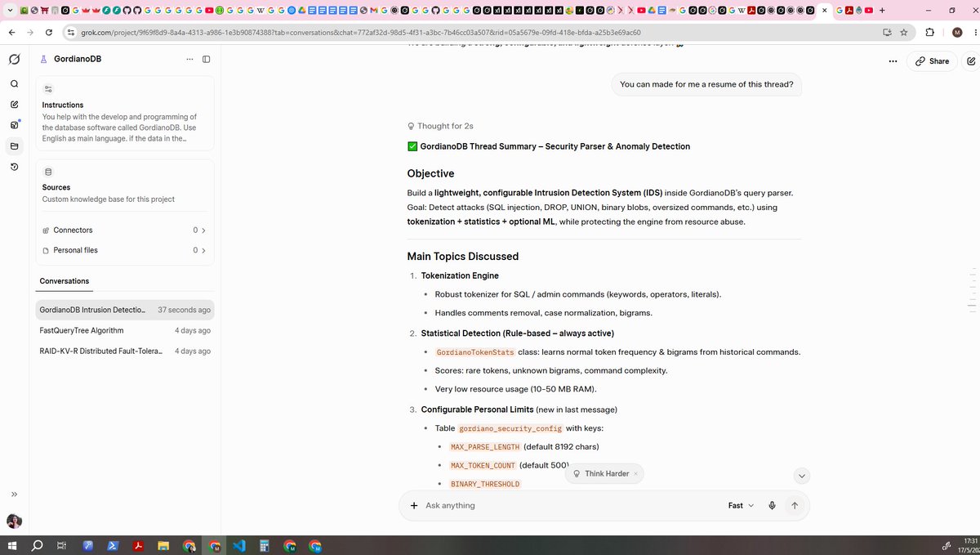Attach a file with the plus icon
Image resolution: width=980 pixels, height=555 pixels.
tap(414, 506)
